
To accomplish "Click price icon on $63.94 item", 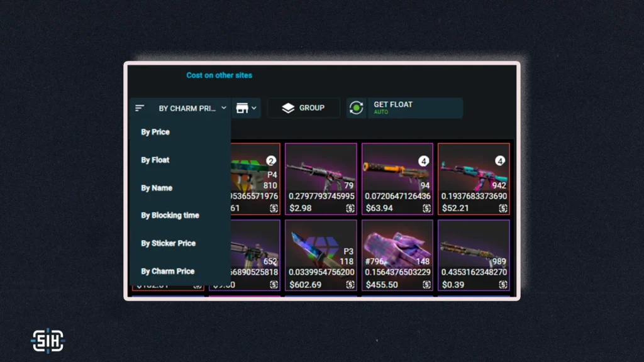I will point(426,208).
